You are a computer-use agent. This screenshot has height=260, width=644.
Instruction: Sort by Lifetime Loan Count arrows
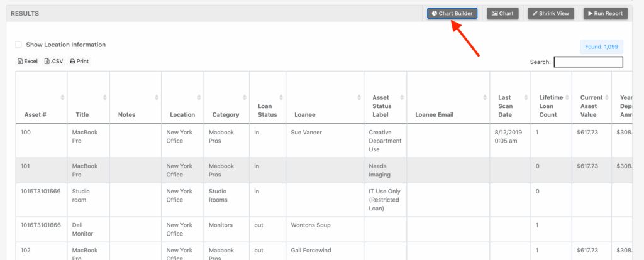[x=567, y=97]
